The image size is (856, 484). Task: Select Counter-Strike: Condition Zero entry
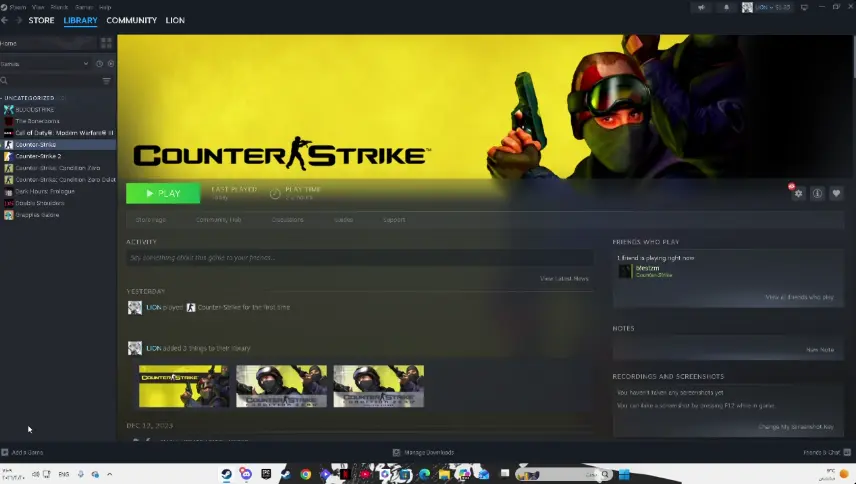pos(58,168)
